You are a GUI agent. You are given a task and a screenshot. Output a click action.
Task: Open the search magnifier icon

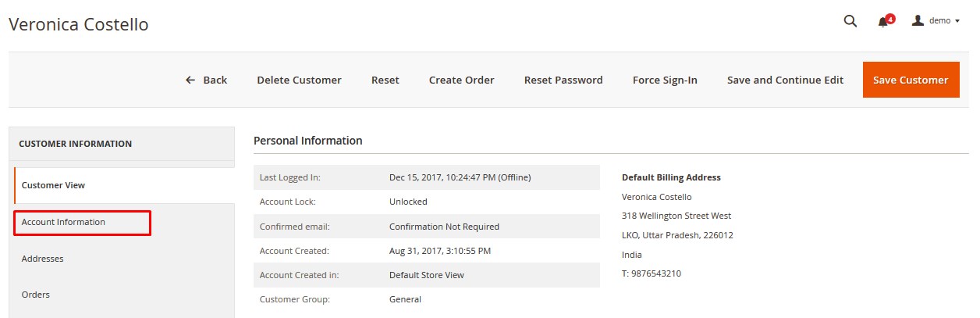click(x=850, y=21)
